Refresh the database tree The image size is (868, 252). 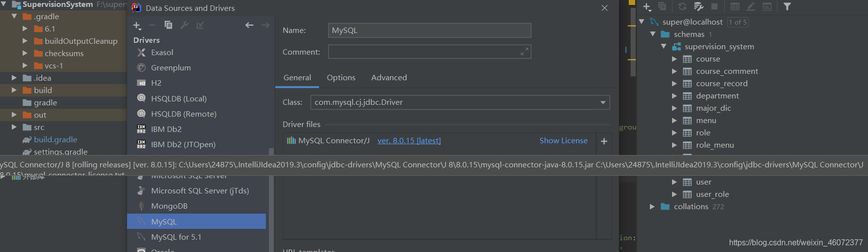tap(682, 6)
